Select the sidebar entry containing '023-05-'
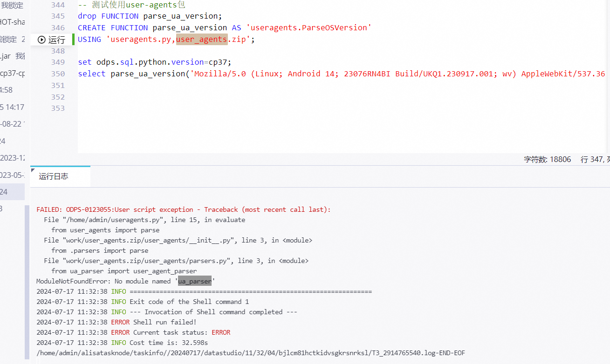The height and width of the screenshot is (364, 610). point(12,175)
